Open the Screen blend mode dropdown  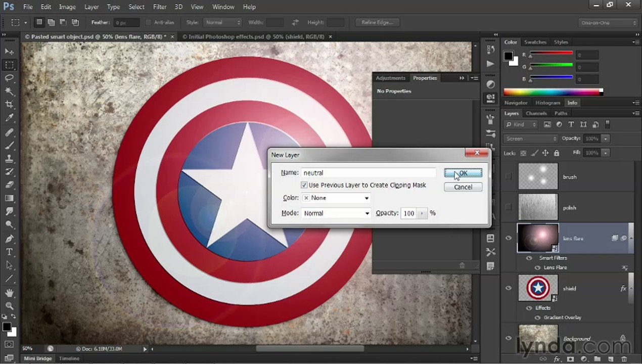[530, 139]
